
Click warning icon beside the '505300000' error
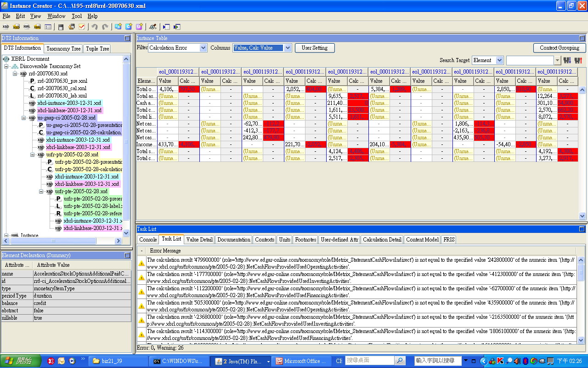click(142, 306)
